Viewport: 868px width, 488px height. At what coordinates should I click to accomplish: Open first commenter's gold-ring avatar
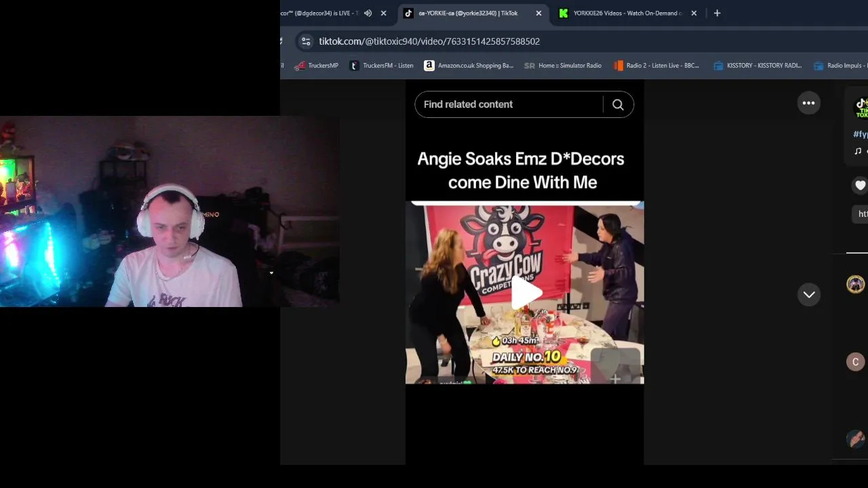(855, 284)
